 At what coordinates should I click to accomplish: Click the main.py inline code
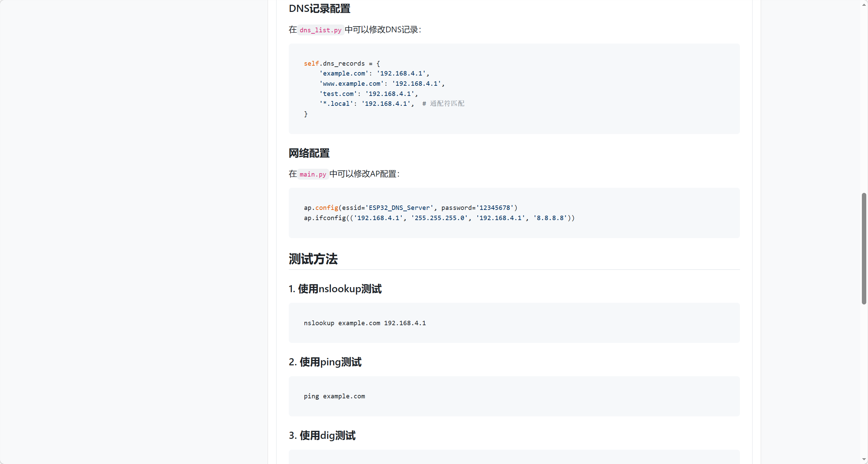(x=313, y=174)
